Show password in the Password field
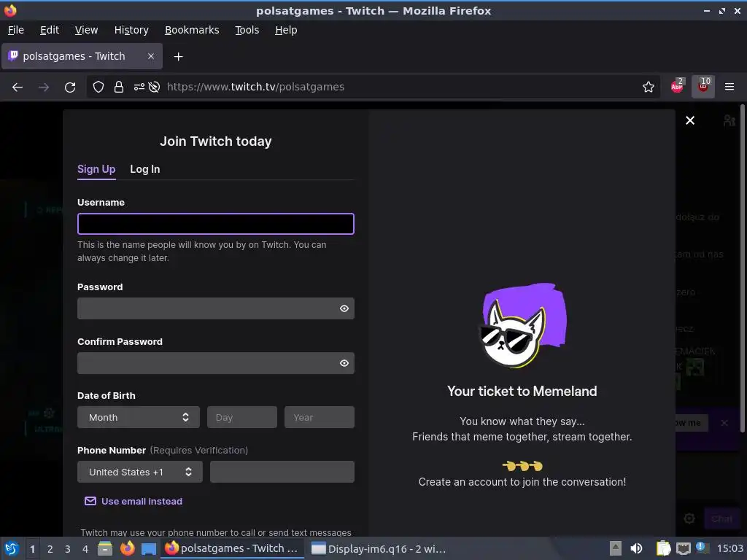This screenshot has width=747, height=560. click(344, 308)
